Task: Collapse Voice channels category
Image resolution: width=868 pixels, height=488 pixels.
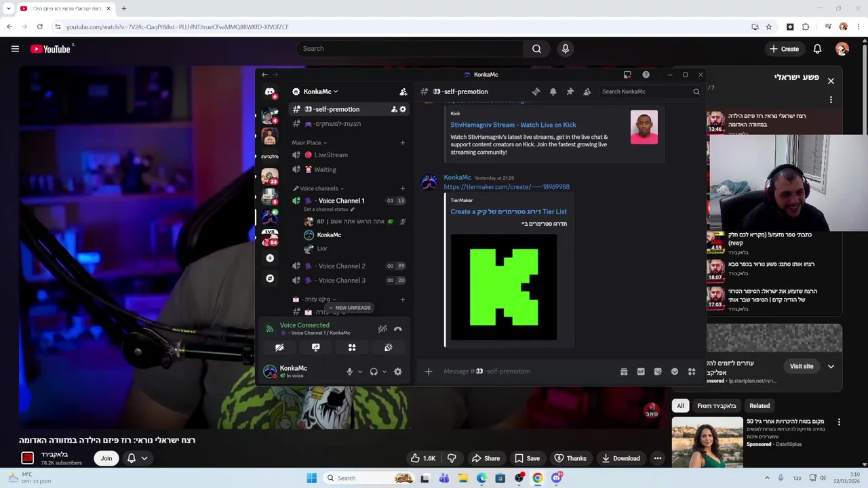Action: click(319, 188)
